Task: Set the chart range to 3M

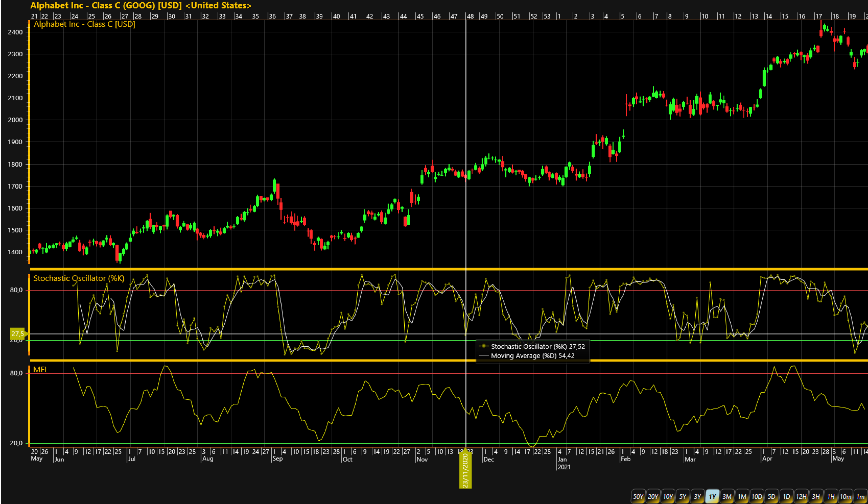Action: pos(727,496)
